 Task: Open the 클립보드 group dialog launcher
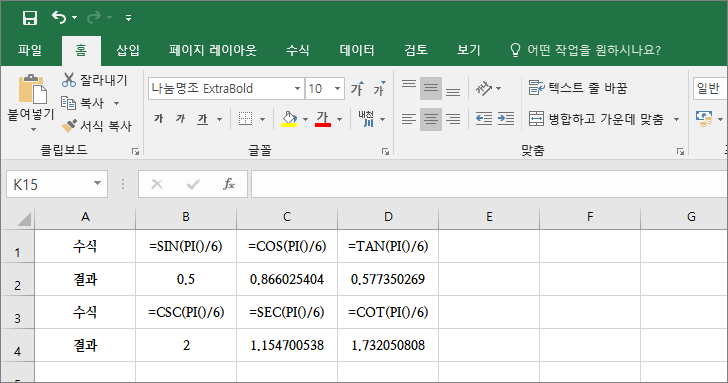(x=135, y=151)
